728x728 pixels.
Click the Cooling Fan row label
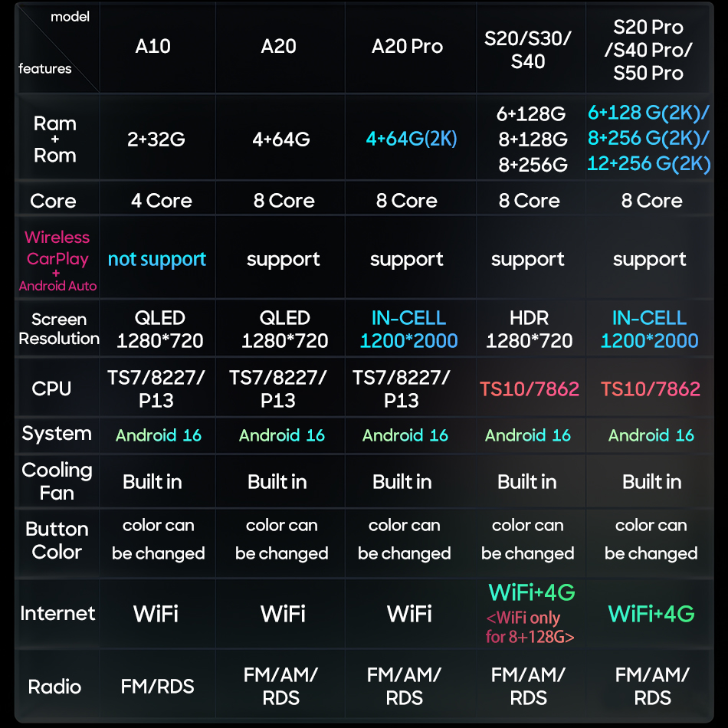point(57,481)
